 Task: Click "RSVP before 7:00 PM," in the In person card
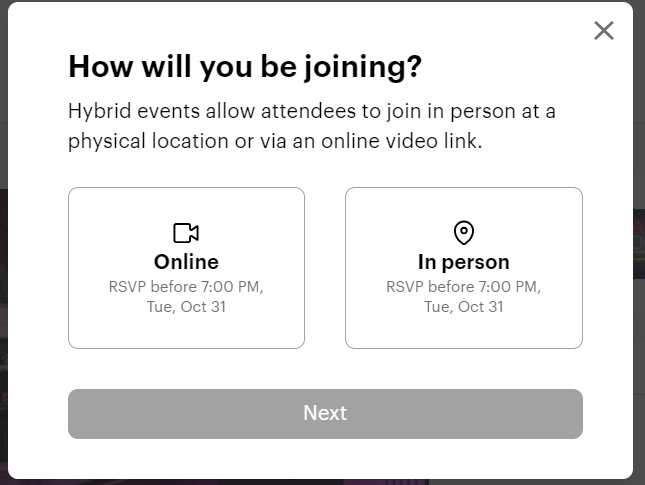(x=464, y=287)
